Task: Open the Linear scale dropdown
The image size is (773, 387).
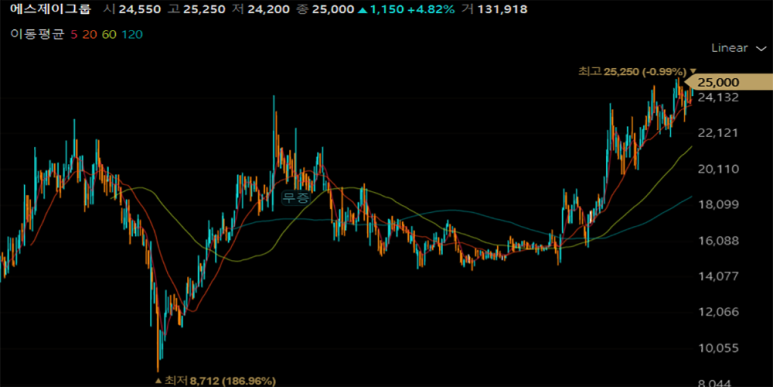Action: pyautogui.click(x=738, y=48)
